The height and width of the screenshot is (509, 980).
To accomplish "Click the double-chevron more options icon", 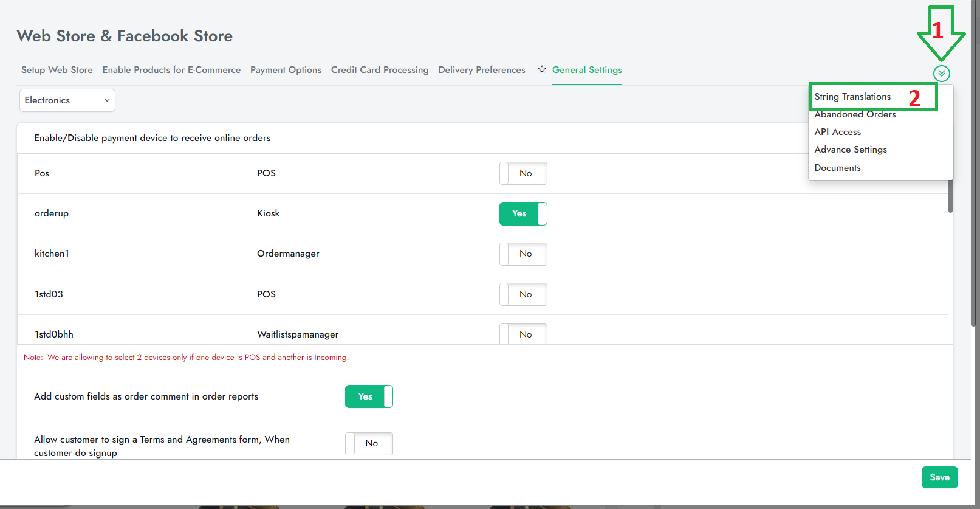I will point(941,74).
